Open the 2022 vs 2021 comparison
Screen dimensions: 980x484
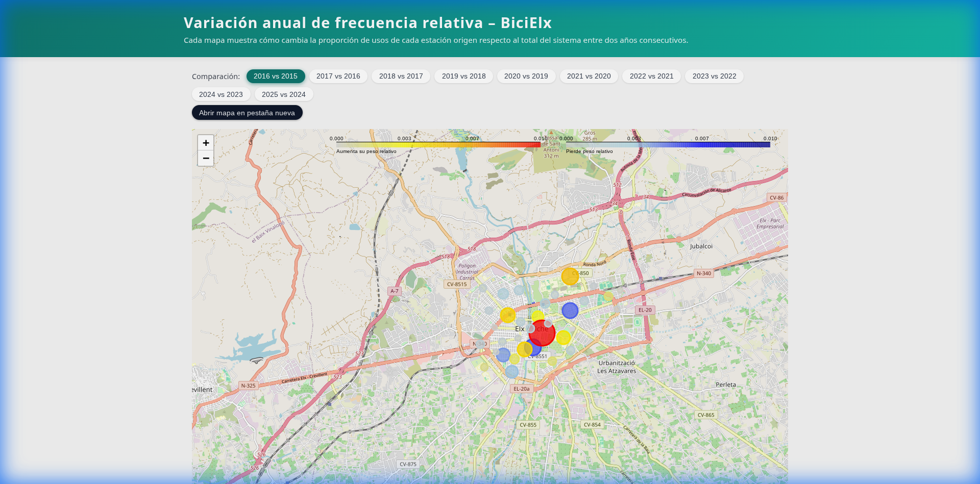(x=652, y=76)
